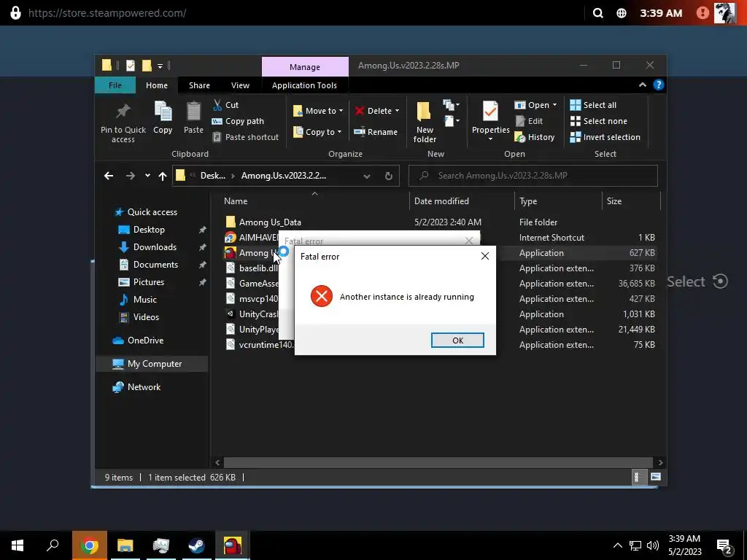Switch to the View ribbon tab
This screenshot has height=560, width=747.
coord(240,85)
